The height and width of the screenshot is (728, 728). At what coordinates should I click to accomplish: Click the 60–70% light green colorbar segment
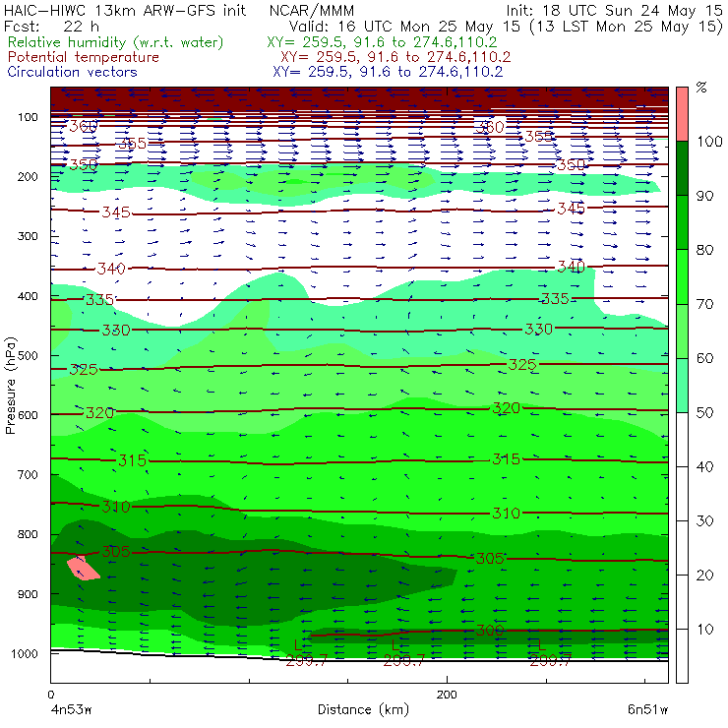click(x=682, y=331)
